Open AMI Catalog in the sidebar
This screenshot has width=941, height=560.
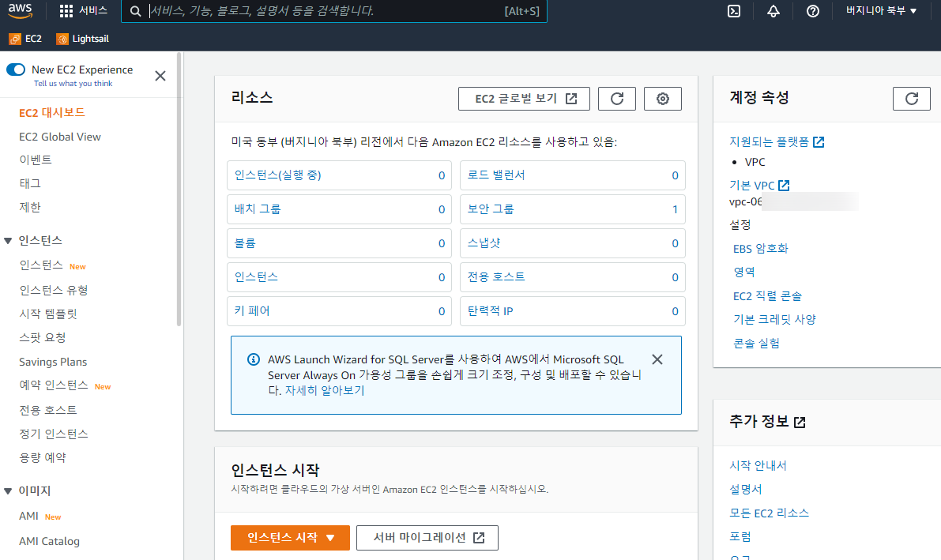[x=49, y=541]
